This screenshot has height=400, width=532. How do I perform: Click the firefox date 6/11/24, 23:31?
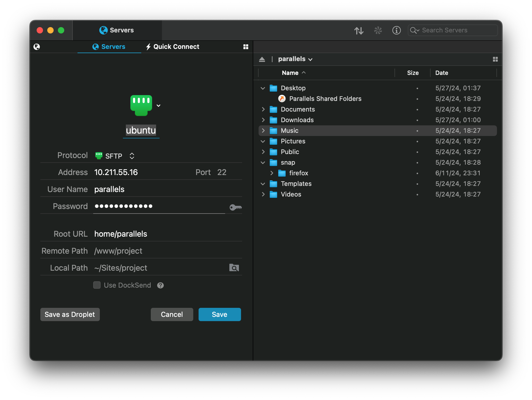[458, 173]
